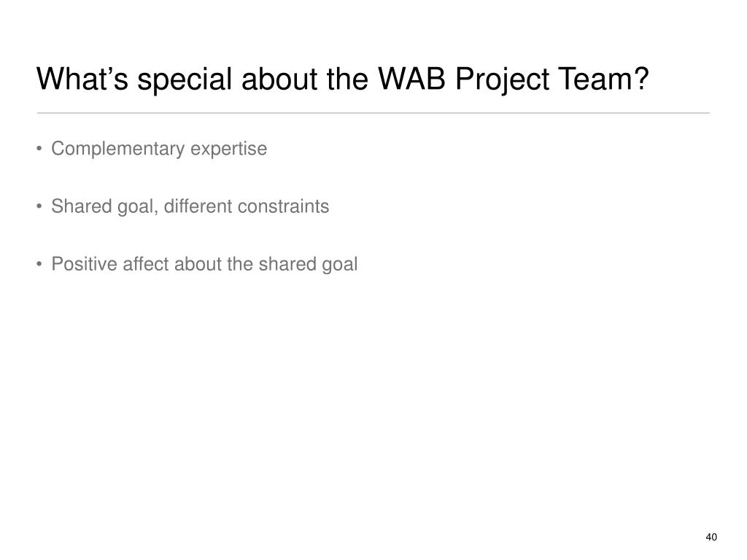This screenshot has width=747, height=560.
Task: Click the slide number 40
Action: pos(711,537)
